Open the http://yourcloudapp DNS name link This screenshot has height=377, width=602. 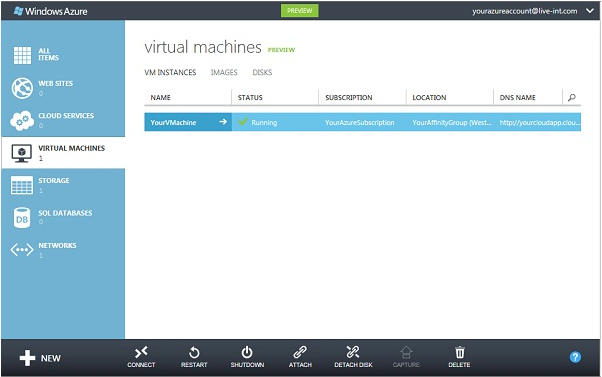click(x=540, y=122)
